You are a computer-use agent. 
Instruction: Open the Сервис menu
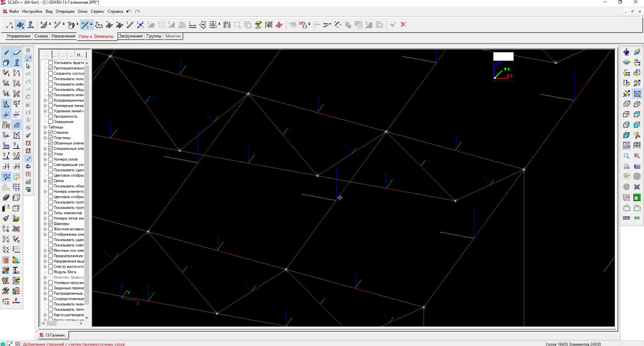(98, 11)
